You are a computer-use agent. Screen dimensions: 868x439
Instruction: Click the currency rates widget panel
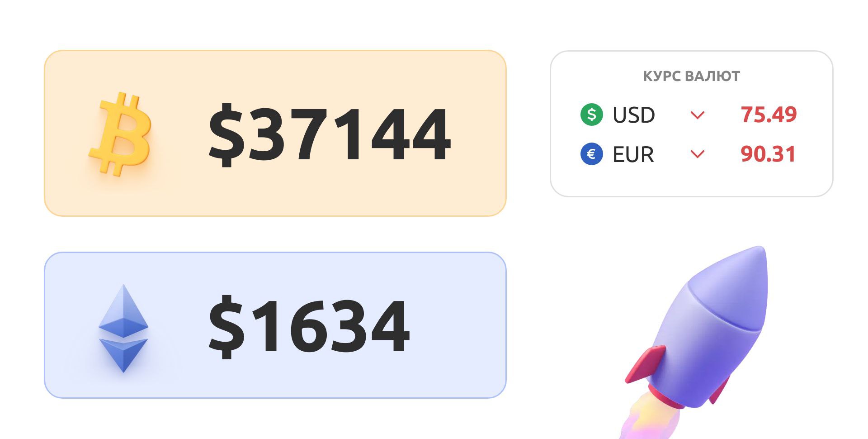click(691, 124)
